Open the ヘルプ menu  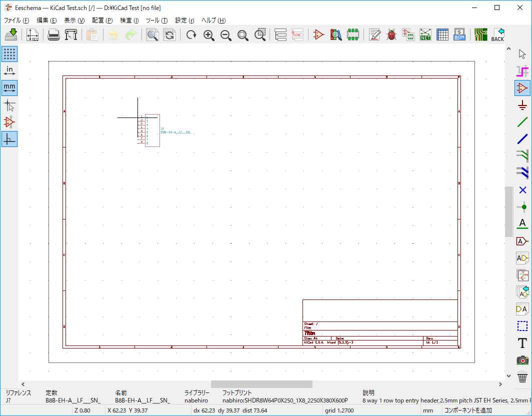(x=213, y=20)
